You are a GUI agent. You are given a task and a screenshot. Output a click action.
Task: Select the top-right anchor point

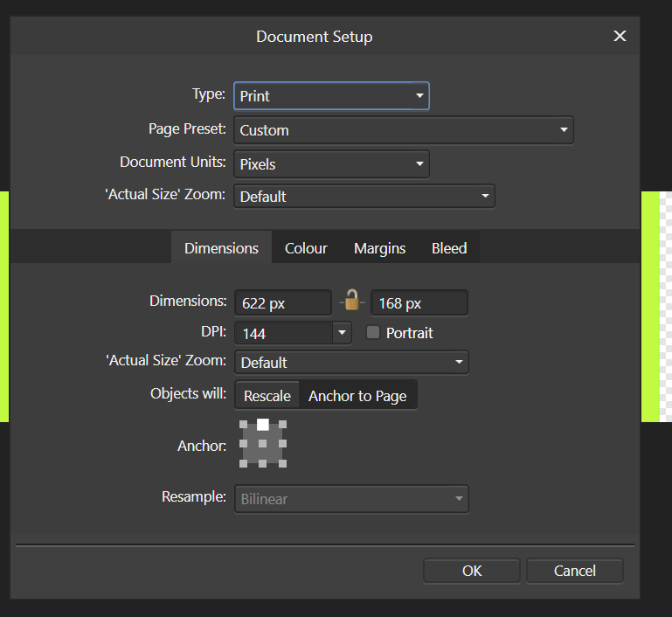(x=282, y=425)
